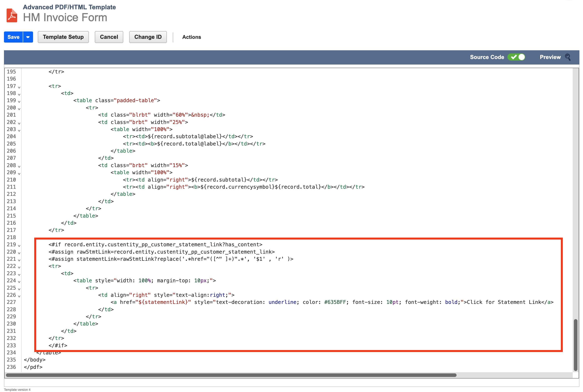Collapse code fold at line 198
The image size is (583, 392).
point(19,94)
